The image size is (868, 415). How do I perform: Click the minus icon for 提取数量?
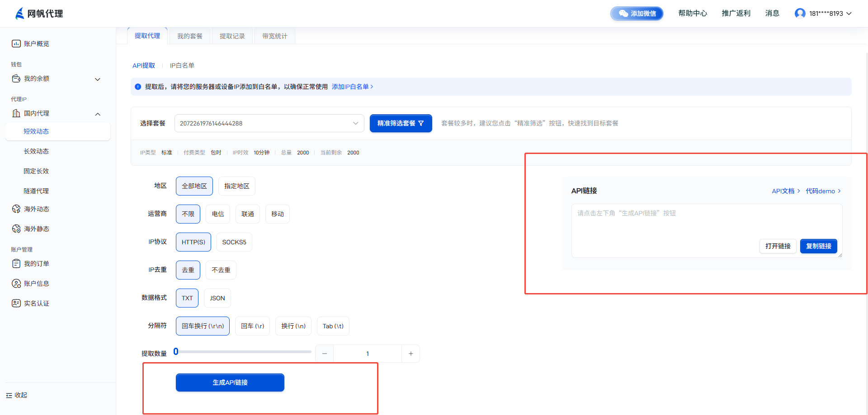click(x=325, y=354)
